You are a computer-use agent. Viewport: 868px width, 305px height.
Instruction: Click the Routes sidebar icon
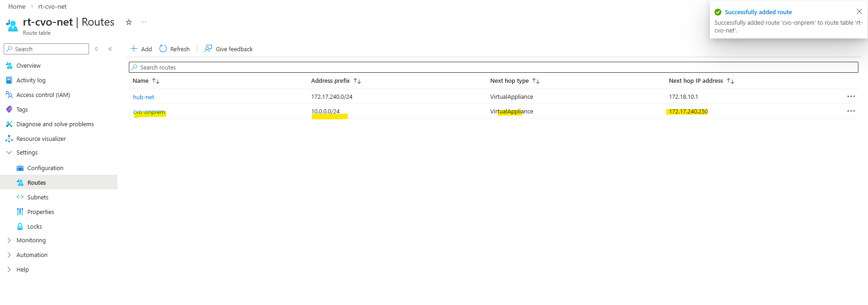(x=20, y=182)
